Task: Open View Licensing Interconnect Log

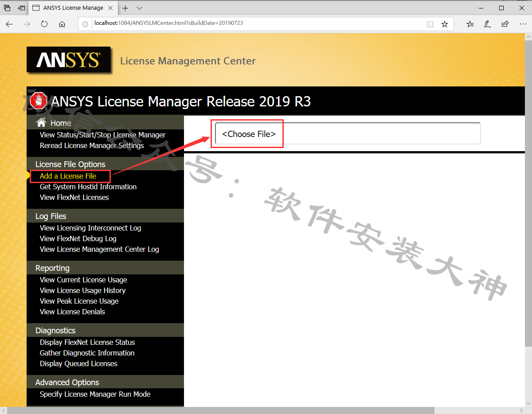Action: click(x=90, y=228)
